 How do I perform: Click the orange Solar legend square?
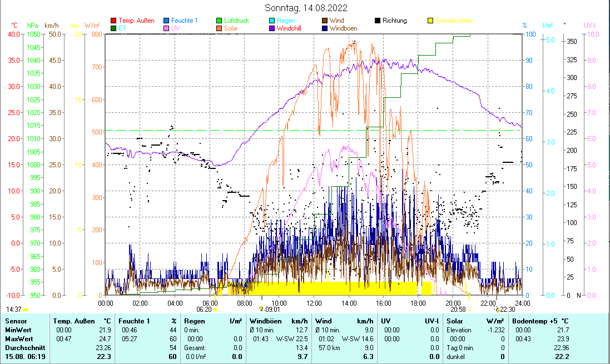coord(220,28)
